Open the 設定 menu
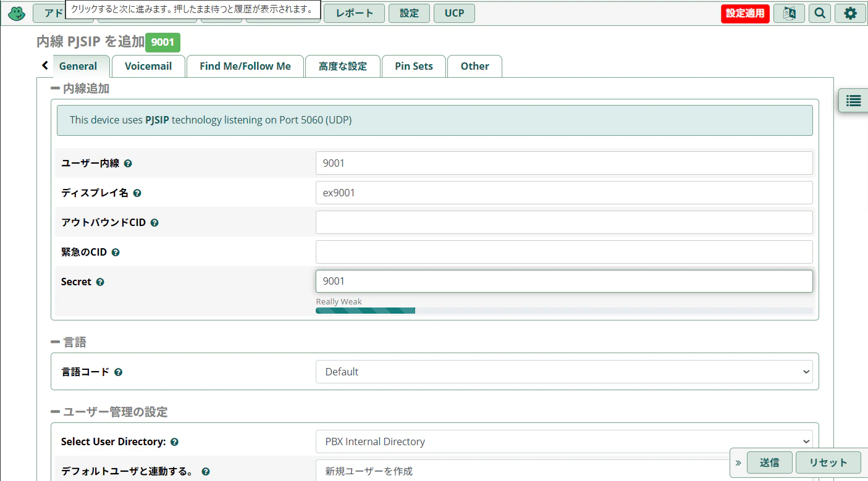Viewport: 868px width, 481px height. point(409,13)
